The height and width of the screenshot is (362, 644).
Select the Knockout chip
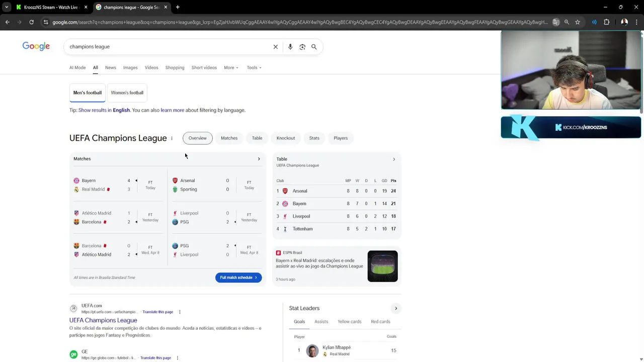click(x=286, y=138)
